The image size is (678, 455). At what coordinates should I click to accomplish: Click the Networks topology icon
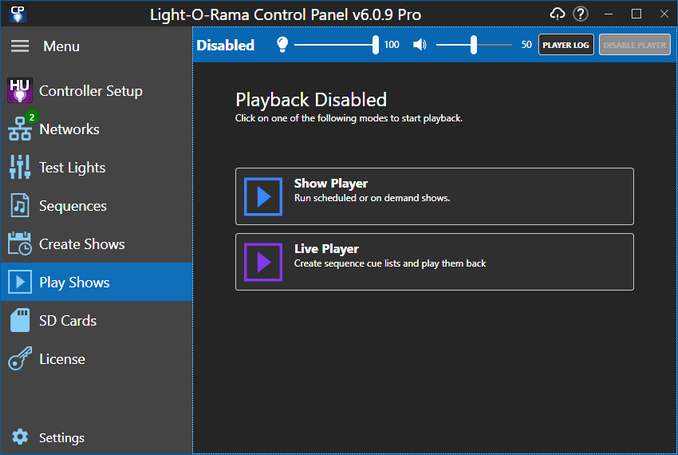(x=20, y=129)
